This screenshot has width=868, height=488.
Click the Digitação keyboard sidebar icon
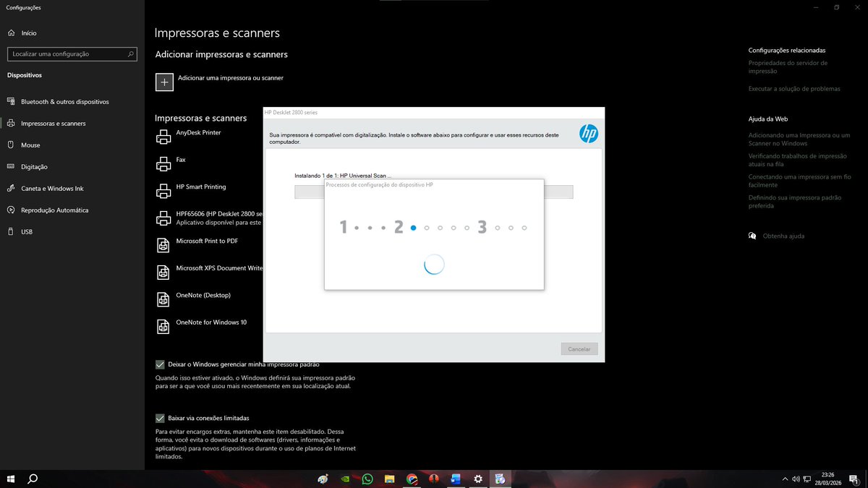click(x=11, y=166)
